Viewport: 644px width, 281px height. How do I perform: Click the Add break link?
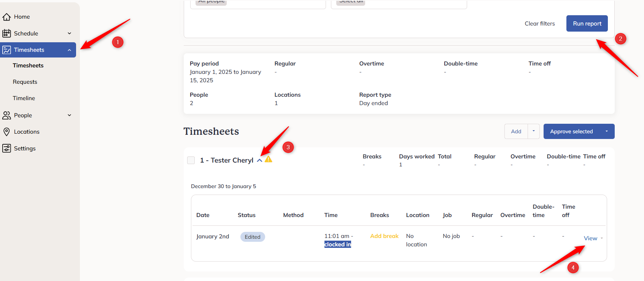[x=384, y=236]
